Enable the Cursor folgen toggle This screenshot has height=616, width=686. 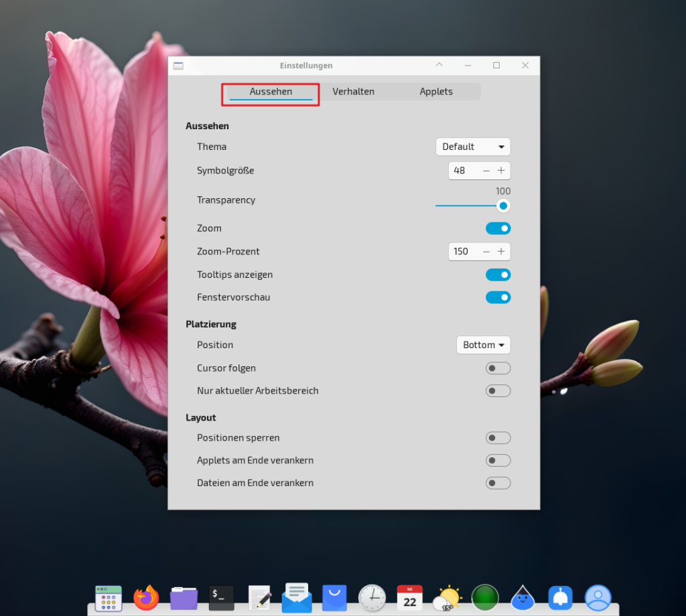tap(498, 368)
